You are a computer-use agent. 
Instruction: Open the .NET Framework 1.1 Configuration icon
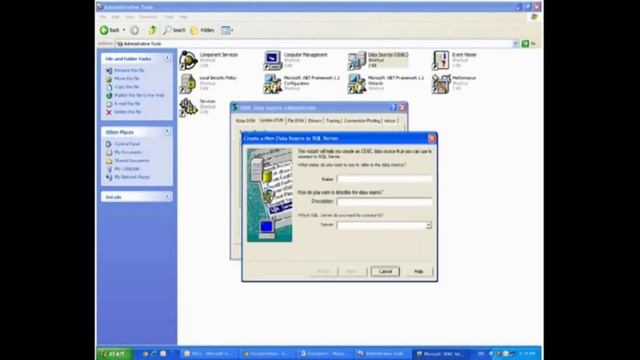click(x=272, y=84)
